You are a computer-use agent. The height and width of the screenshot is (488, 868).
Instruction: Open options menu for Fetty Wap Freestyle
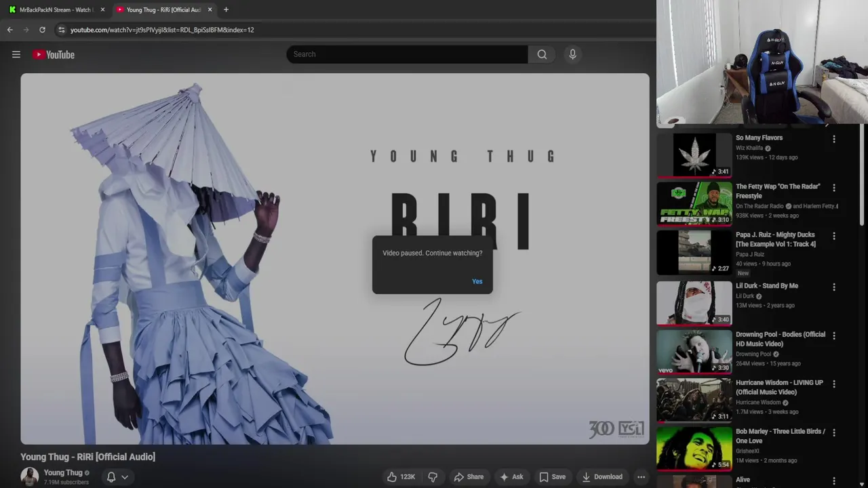(834, 188)
